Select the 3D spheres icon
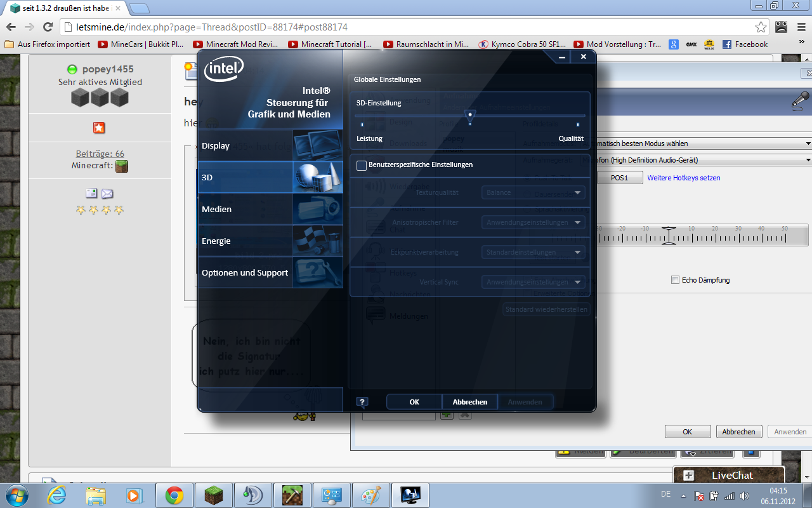812x508 pixels. pyautogui.click(x=317, y=177)
